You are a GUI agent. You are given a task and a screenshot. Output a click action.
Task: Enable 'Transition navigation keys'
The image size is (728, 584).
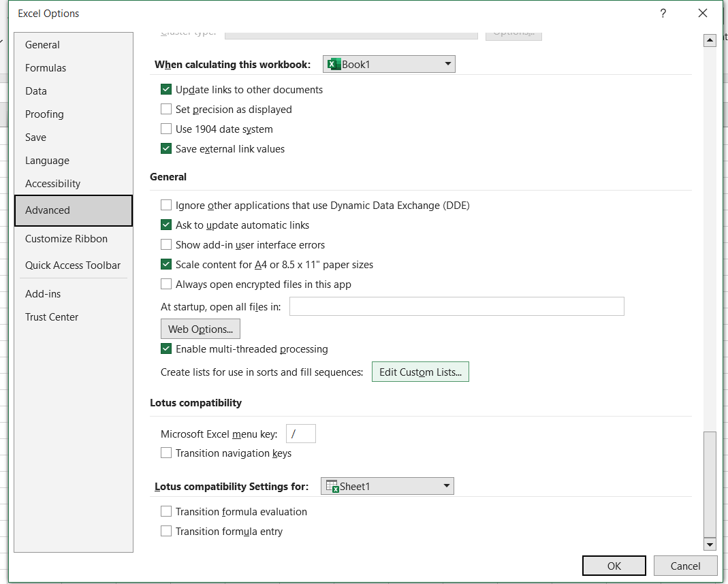click(x=165, y=453)
